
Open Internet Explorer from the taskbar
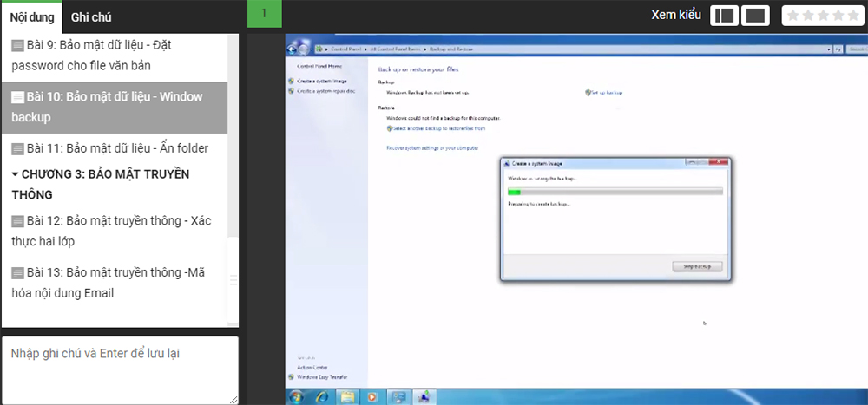(323, 396)
